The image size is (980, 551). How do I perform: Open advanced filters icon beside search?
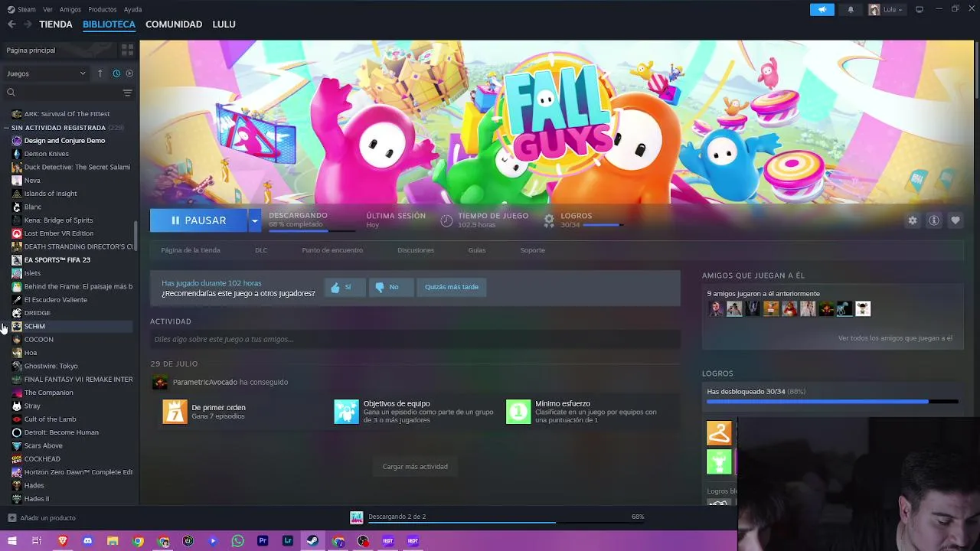127,93
